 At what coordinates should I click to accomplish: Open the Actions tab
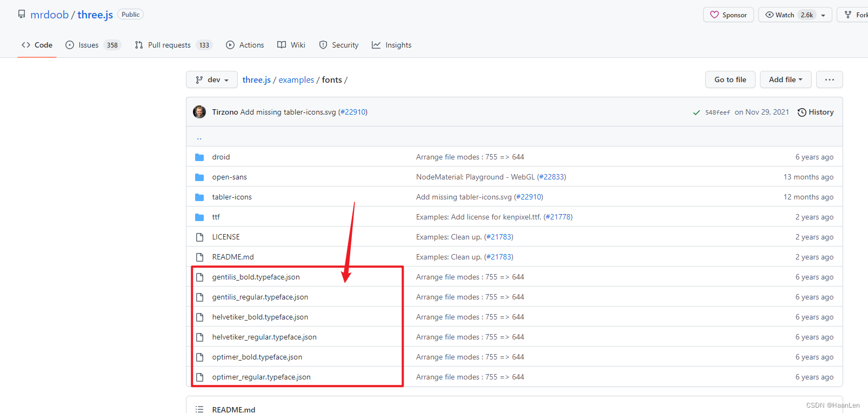(245, 45)
